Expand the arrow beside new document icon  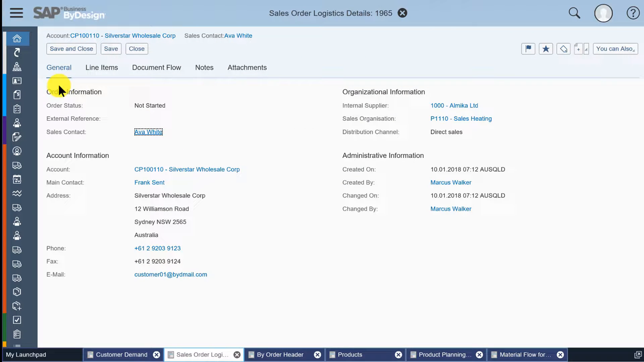(586, 49)
